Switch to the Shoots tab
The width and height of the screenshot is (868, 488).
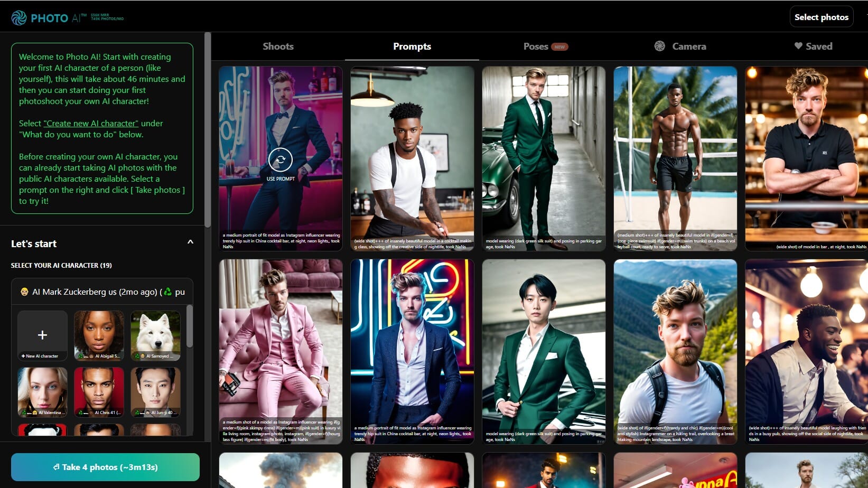coord(278,46)
